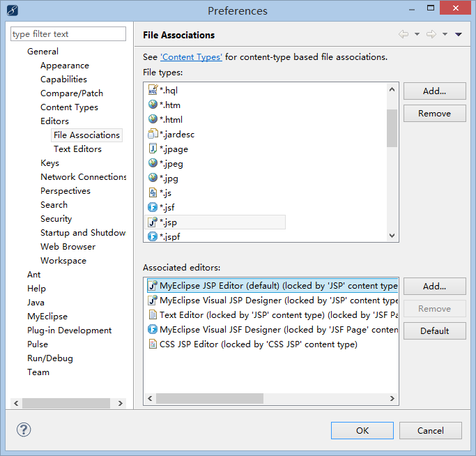Open Network Connections preferences

[84, 177]
